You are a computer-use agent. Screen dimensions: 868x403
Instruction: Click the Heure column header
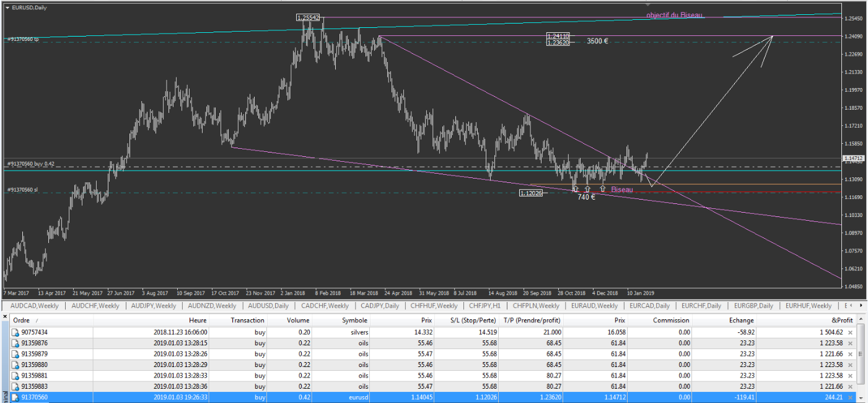click(198, 321)
